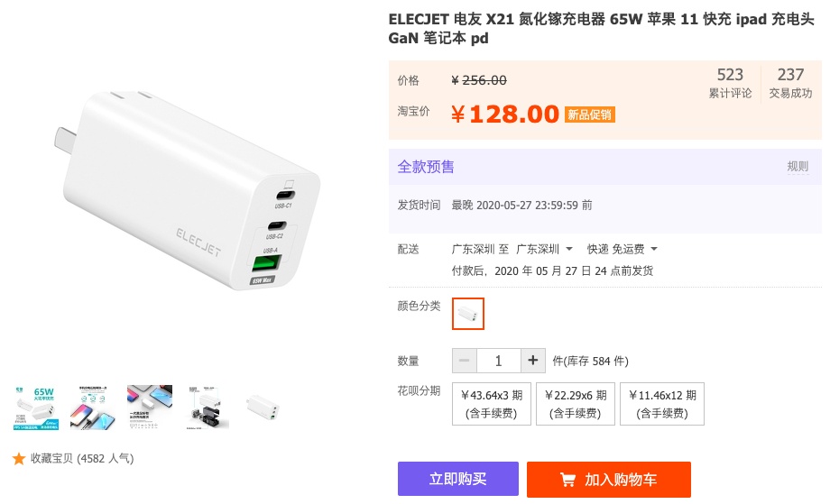Choose the ¥43.64x3 期 installment plan
The image size is (830, 504).
tap(492, 404)
